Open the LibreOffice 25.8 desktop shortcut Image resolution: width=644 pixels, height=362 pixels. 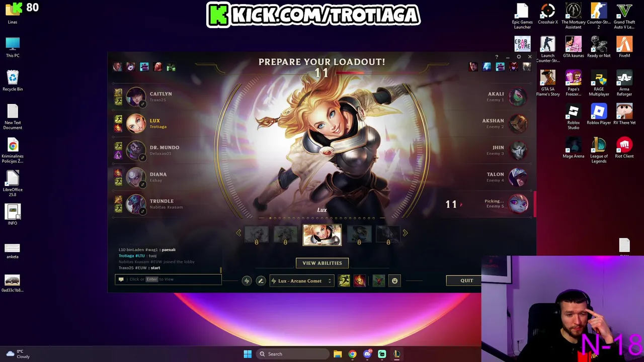13,183
